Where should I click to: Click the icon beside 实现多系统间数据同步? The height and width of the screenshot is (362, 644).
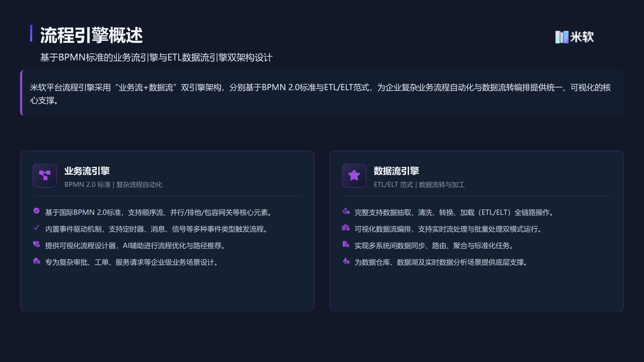pos(346,244)
